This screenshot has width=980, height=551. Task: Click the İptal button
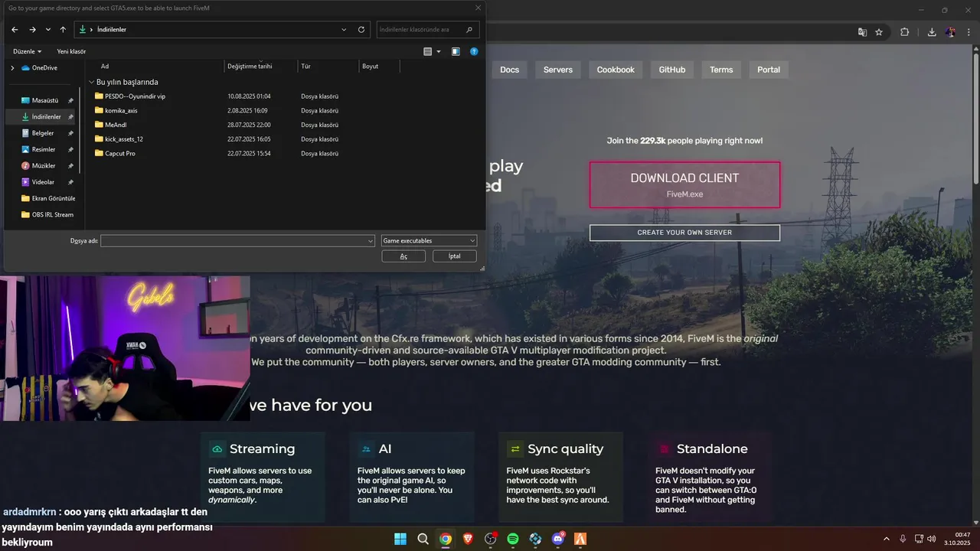pyautogui.click(x=454, y=256)
